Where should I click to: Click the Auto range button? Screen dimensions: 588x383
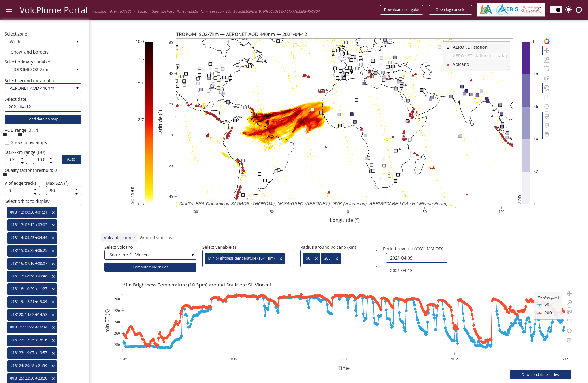click(x=71, y=159)
